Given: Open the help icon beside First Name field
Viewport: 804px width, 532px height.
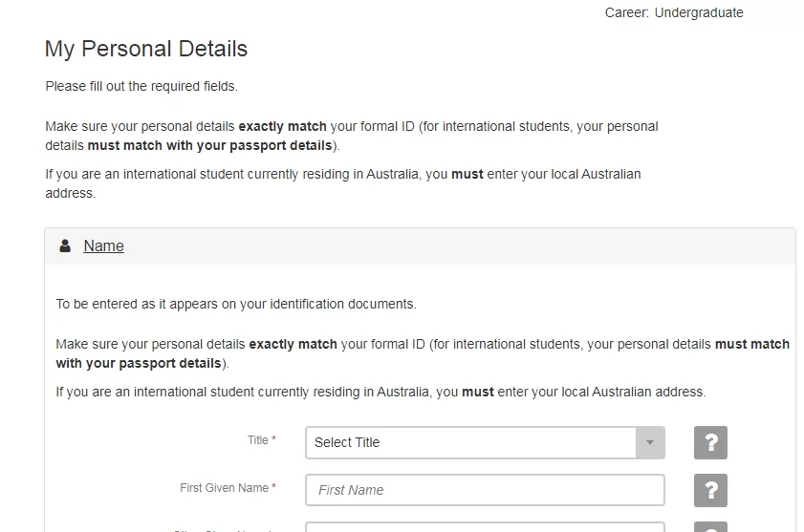Looking at the screenshot, I should tap(710, 491).
